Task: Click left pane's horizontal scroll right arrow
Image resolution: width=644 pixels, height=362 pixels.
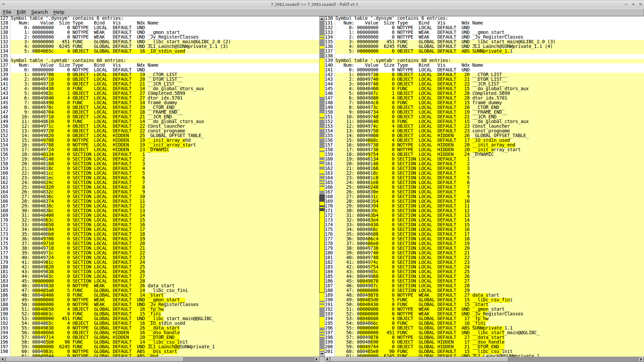Action: pyautogui.click(x=316, y=359)
